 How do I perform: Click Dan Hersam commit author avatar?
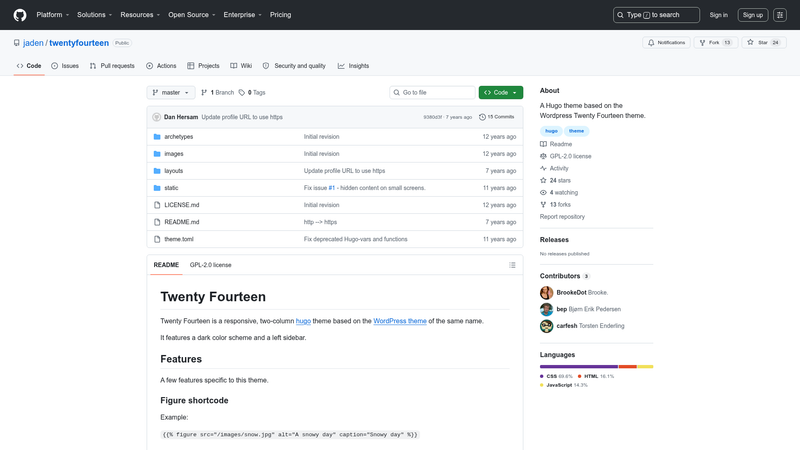157,117
